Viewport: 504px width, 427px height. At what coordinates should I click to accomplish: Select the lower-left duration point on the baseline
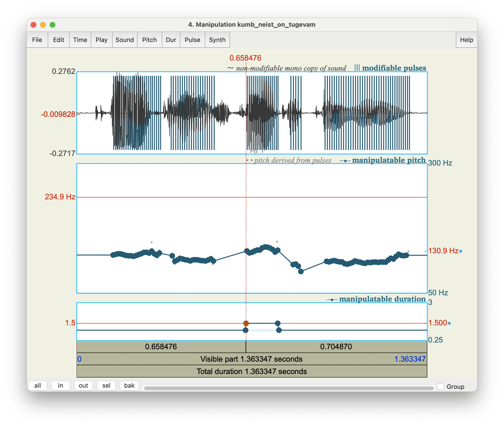pos(245,330)
